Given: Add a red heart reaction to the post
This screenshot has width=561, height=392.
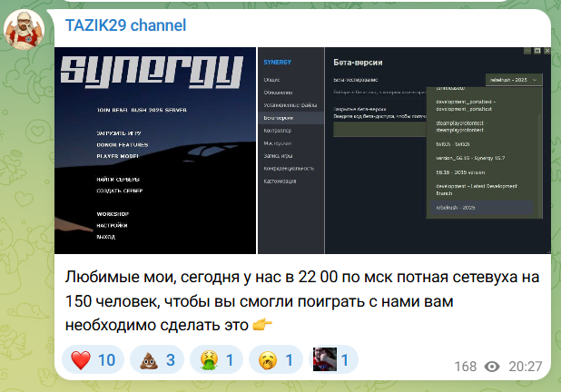Looking at the screenshot, I should [93, 360].
